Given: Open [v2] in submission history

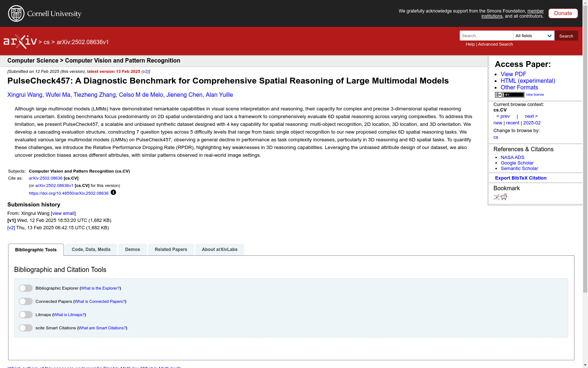Looking at the screenshot, I should pos(11,228).
